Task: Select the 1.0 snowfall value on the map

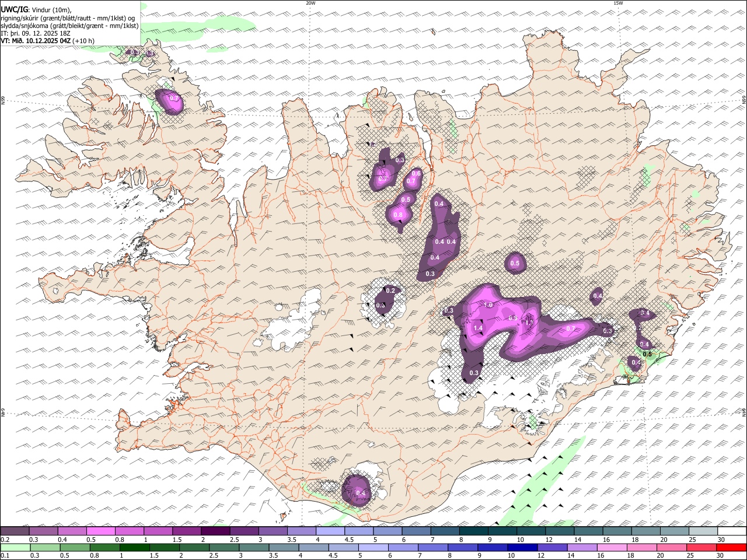Action: (x=488, y=305)
